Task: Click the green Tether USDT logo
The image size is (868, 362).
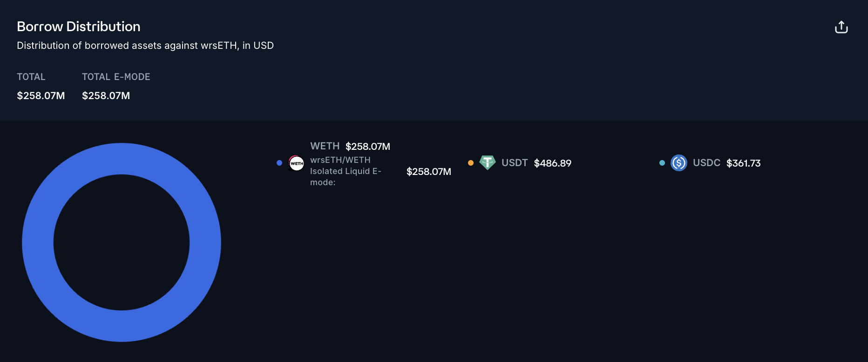Action: click(487, 162)
